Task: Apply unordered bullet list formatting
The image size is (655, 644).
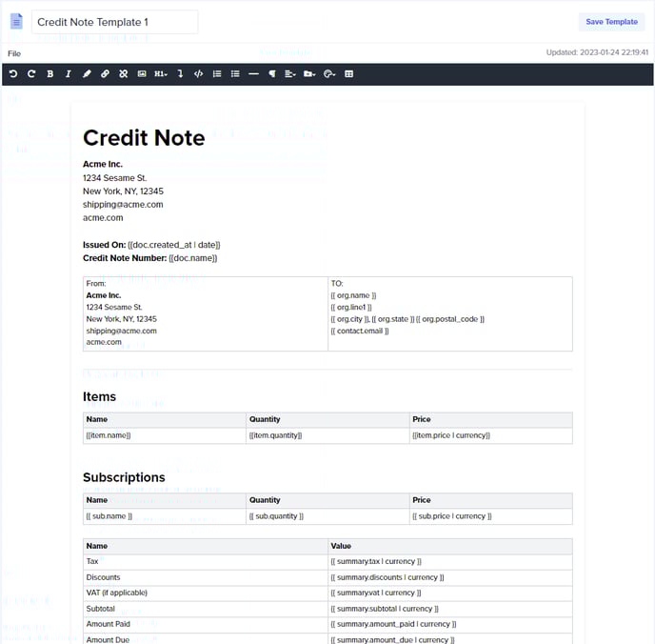Action: (235, 74)
